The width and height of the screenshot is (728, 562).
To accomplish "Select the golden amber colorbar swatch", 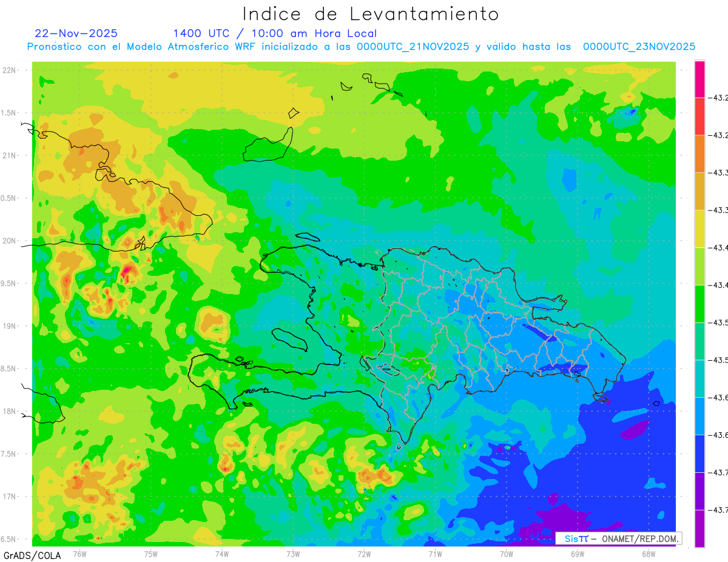I will pos(699,192).
